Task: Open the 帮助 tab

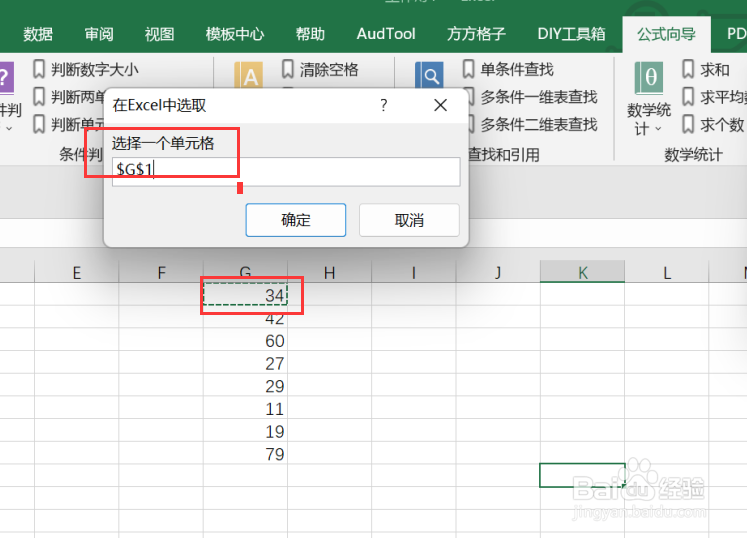Action: coord(310,34)
